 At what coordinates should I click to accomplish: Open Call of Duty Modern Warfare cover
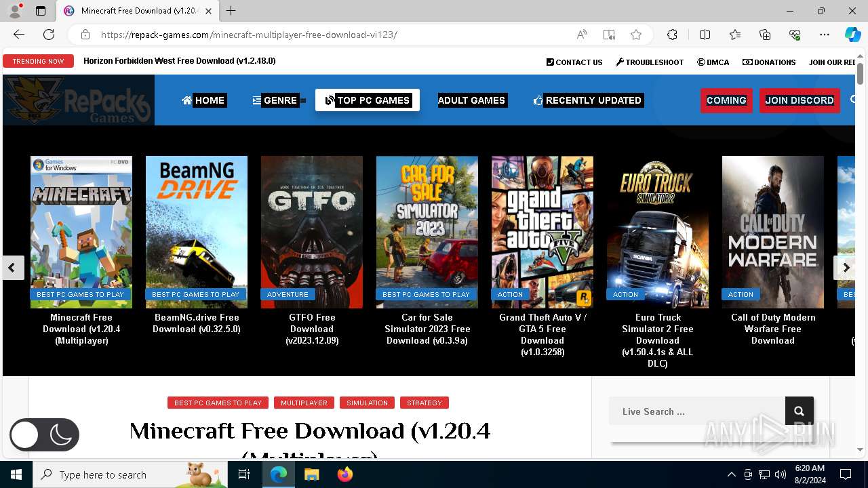click(x=773, y=232)
